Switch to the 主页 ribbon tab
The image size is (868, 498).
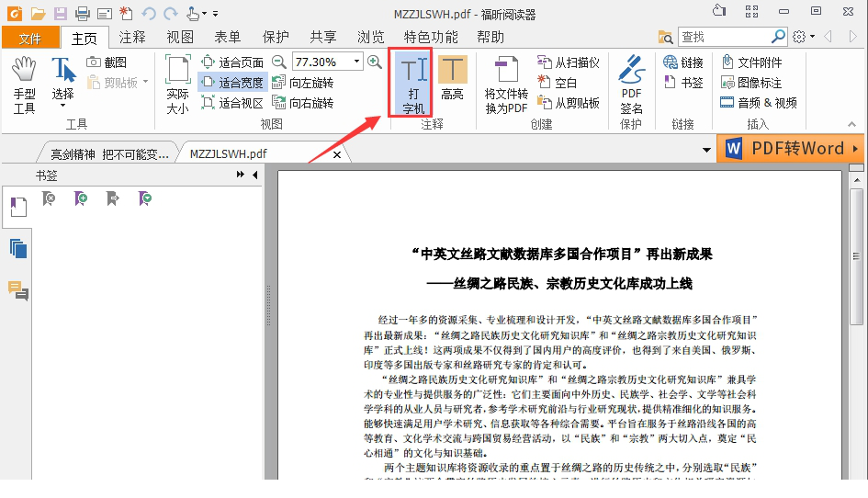point(85,39)
